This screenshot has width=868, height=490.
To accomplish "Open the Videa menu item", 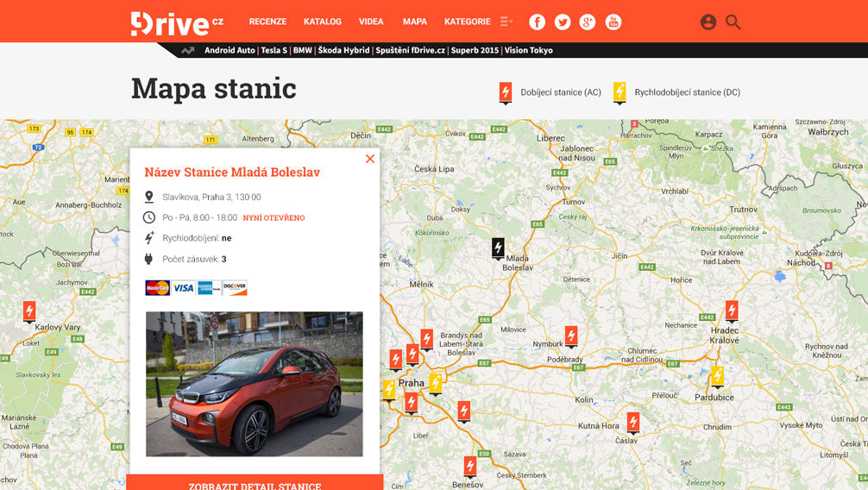I will [371, 22].
